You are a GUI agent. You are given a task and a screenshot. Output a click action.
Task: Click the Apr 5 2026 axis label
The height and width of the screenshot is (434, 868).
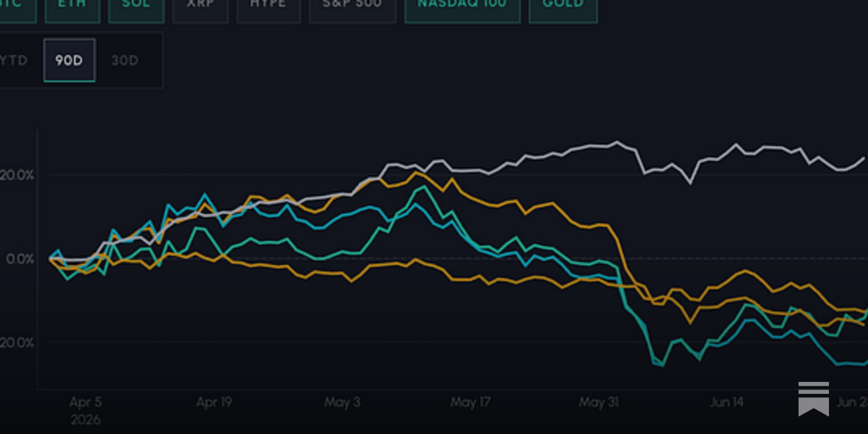click(x=85, y=411)
